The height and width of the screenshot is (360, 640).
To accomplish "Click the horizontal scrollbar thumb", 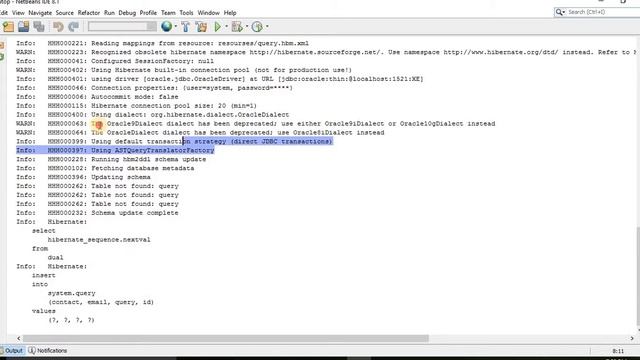I will tap(225, 338).
